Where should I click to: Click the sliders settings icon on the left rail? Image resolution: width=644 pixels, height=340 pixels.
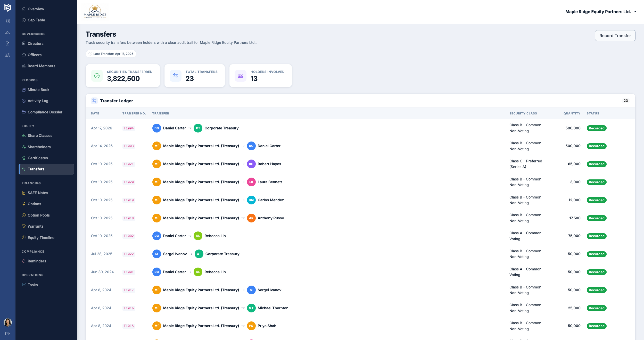7,55
